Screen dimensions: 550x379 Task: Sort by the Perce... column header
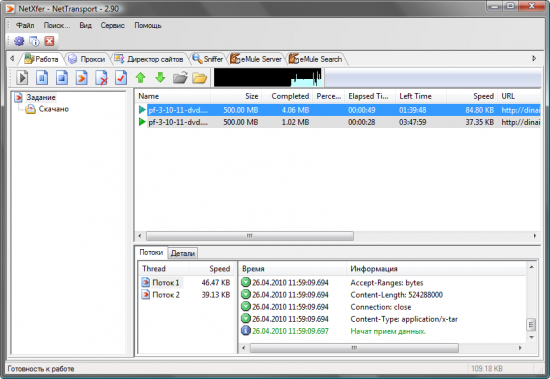[329, 96]
